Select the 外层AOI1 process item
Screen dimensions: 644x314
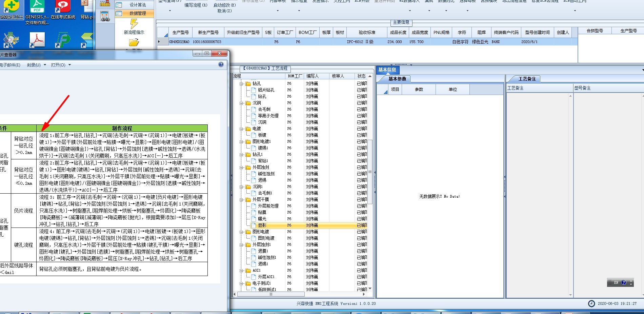pyautogui.click(x=266, y=277)
